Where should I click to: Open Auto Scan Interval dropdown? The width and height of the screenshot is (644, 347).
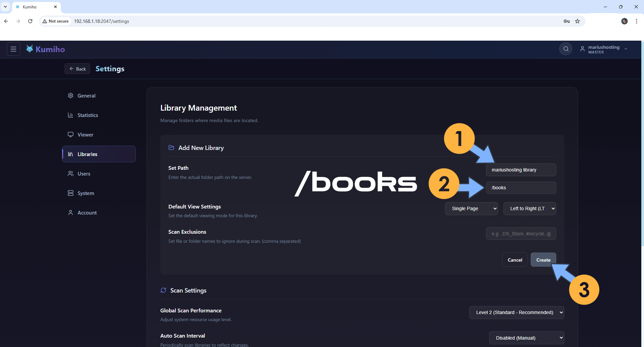526,338
